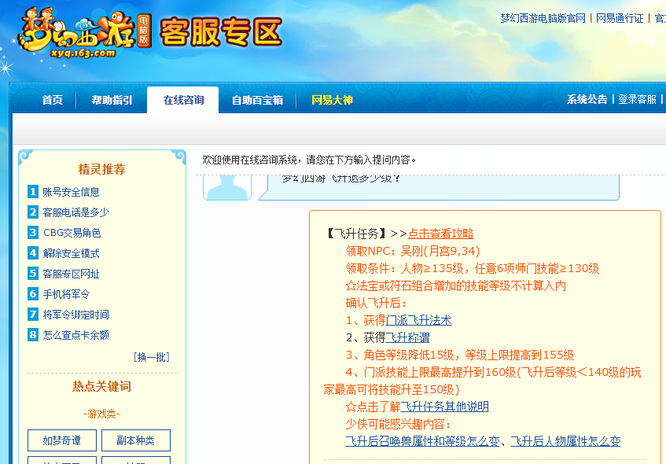Click the 精灵推荐 heading

(x=102, y=169)
